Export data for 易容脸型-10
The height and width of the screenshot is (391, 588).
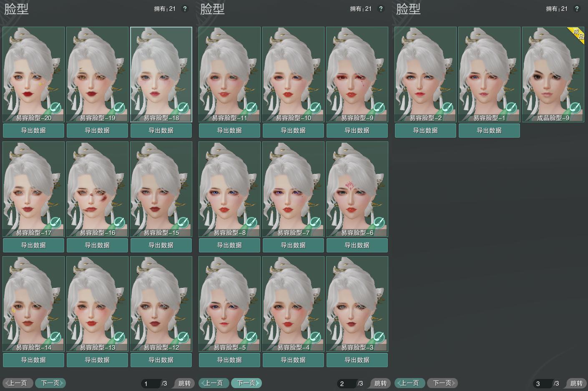[294, 131]
